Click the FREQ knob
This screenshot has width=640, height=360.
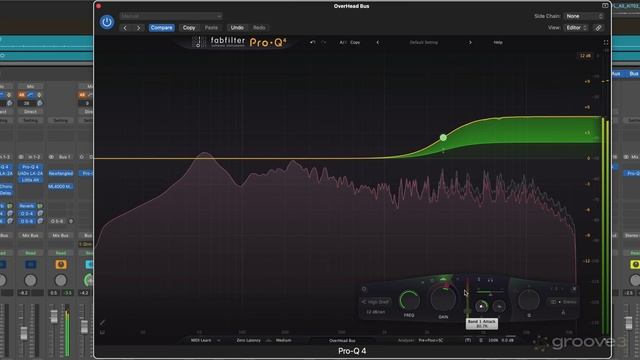[x=409, y=301]
